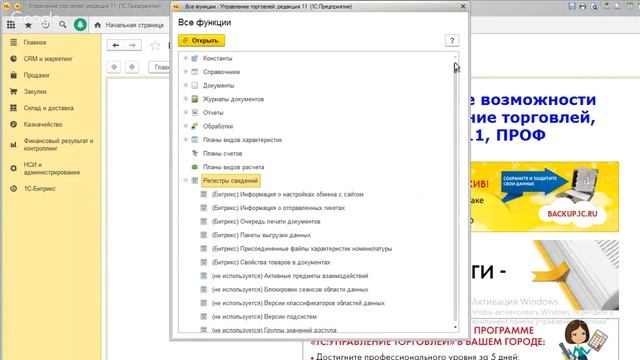The image size is (640, 360).
Task: Click the Константы tree icon
Action: tap(195, 58)
